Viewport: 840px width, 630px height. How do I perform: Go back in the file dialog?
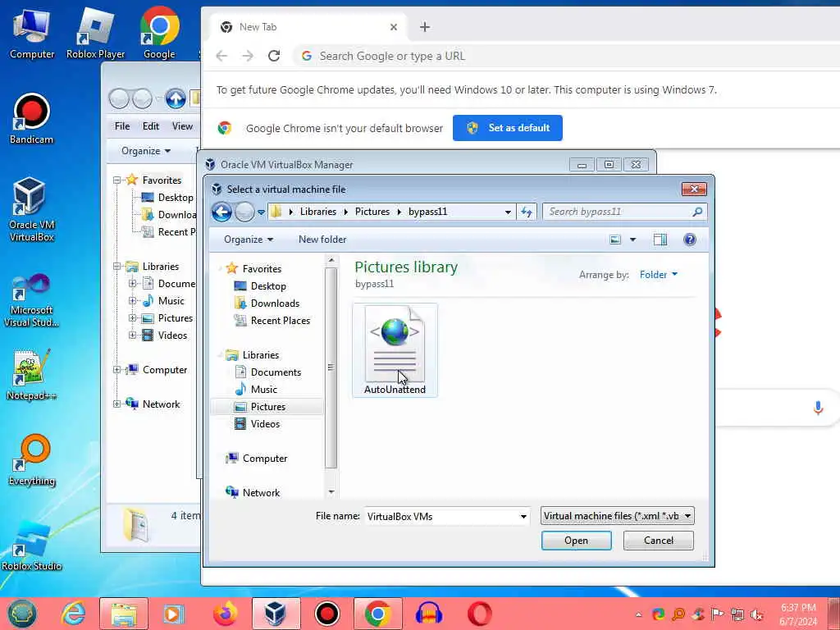click(221, 212)
